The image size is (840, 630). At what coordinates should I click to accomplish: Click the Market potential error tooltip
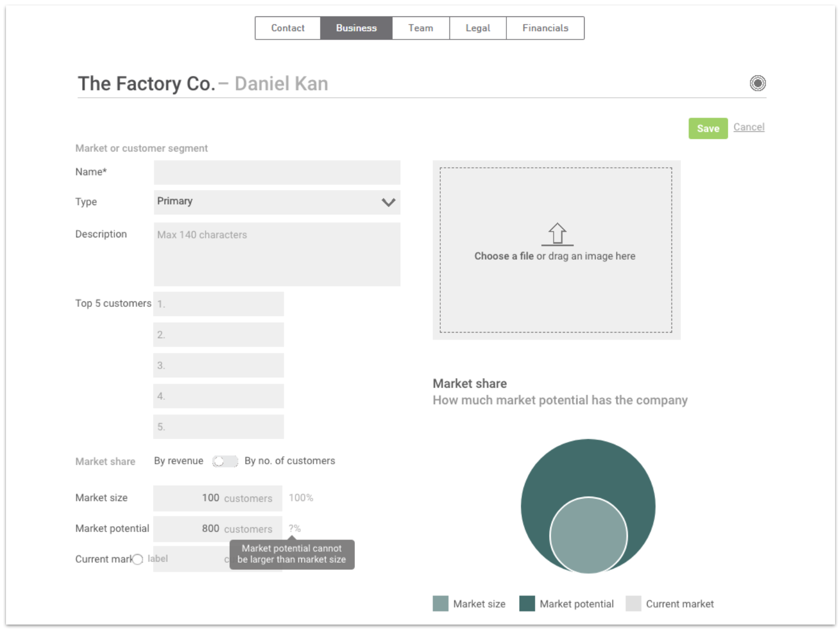[x=292, y=554]
